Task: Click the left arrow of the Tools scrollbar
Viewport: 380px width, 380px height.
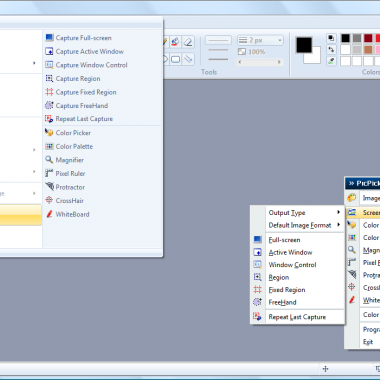Action: pos(240,62)
